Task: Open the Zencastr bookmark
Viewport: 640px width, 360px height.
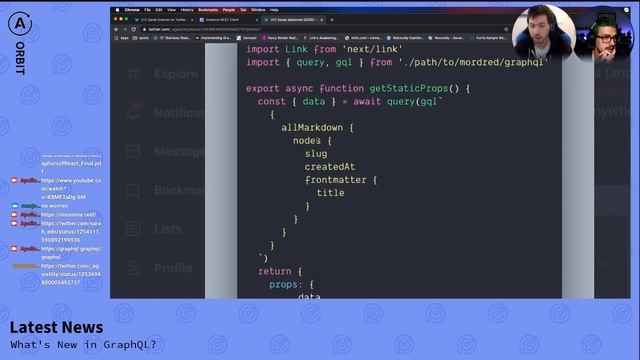Action: pyautogui.click(x=247, y=38)
